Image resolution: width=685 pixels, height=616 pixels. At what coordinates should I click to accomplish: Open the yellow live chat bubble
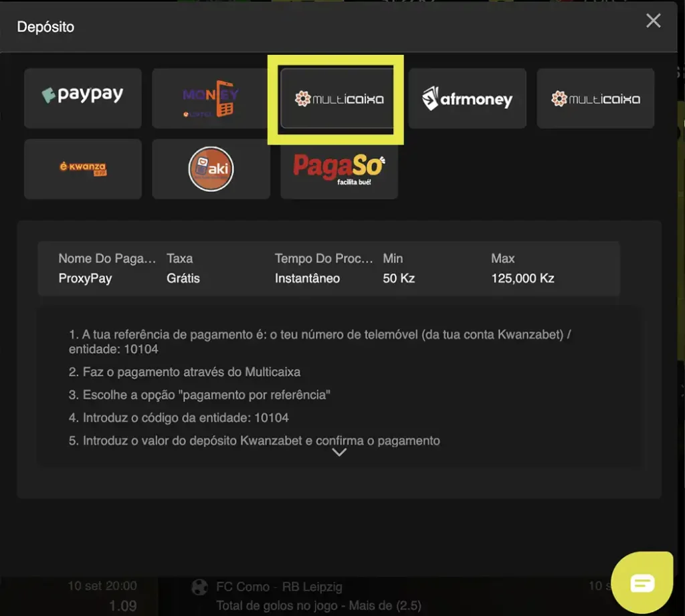point(642,583)
